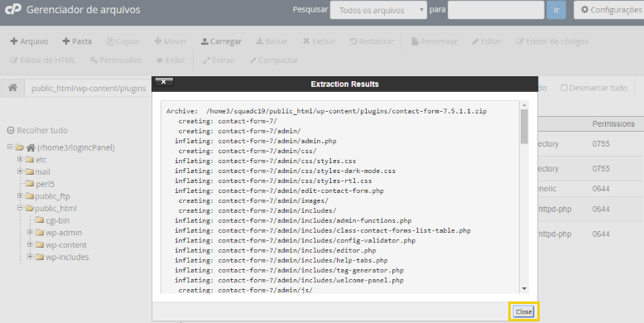644x323 pixels.
Task: Click the Renomear toolbar item
Action: [x=435, y=41]
